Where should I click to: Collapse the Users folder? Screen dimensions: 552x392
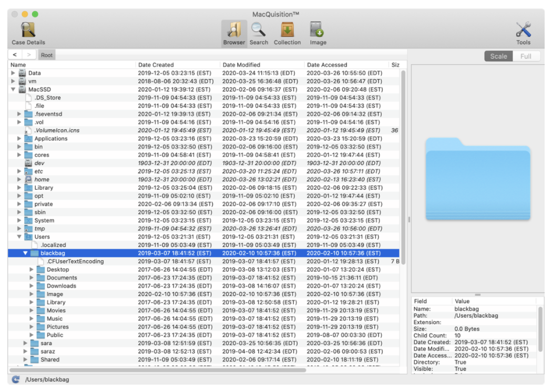click(19, 237)
